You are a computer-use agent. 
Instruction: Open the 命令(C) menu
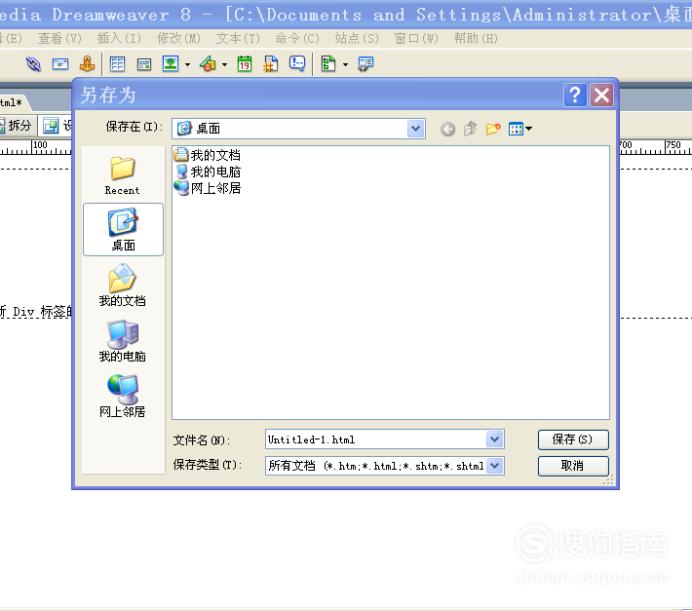coord(297,38)
